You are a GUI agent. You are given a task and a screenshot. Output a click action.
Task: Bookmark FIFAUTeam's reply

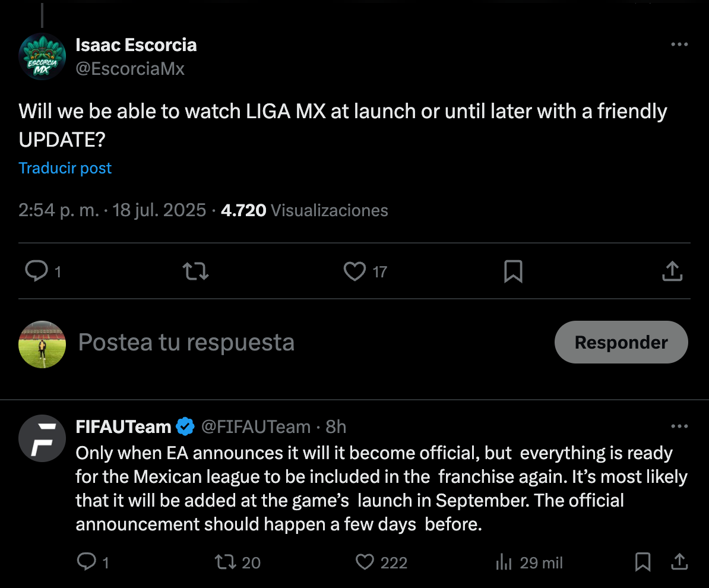coord(642,562)
